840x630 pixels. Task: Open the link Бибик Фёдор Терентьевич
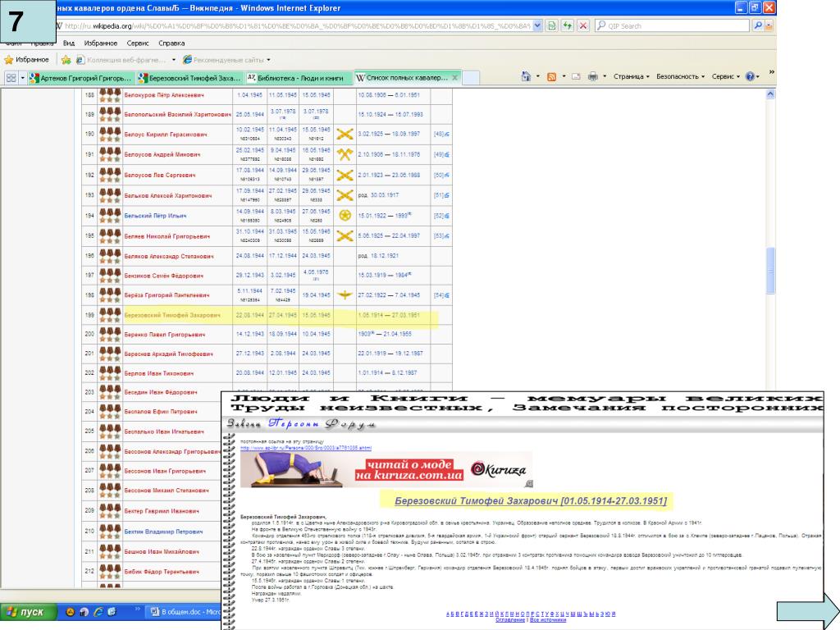tap(162, 572)
